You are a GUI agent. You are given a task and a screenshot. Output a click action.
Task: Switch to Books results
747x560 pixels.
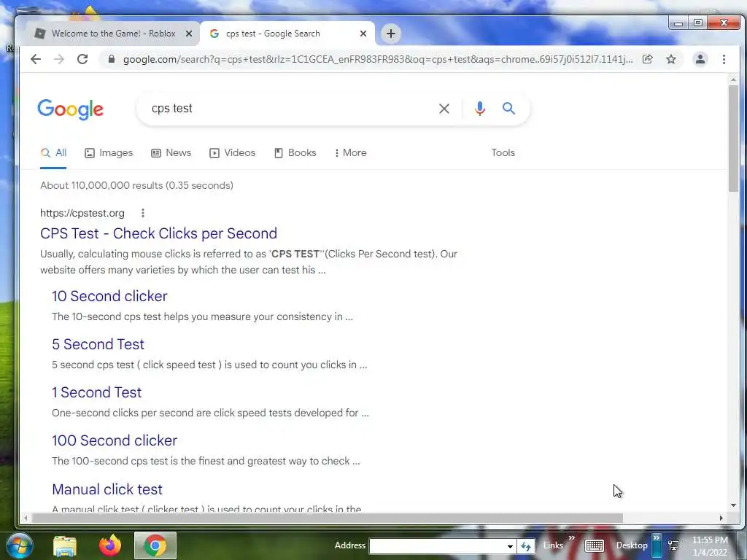295,153
